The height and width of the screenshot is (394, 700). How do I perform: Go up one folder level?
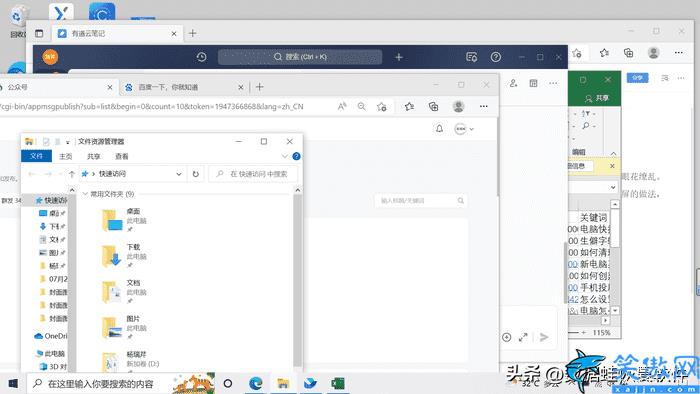tap(71, 174)
